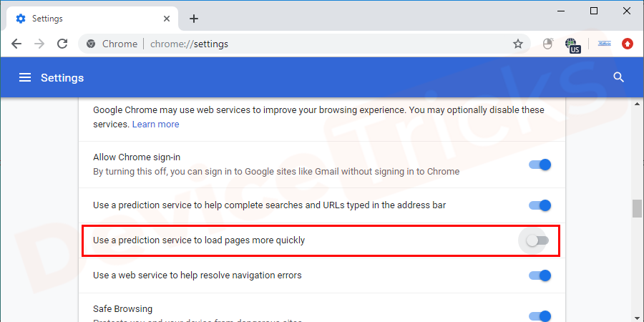Image resolution: width=644 pixels, height=322 pixels.
Task: Reload the current page
Action: pyautogui.click(x=62, y=44)
